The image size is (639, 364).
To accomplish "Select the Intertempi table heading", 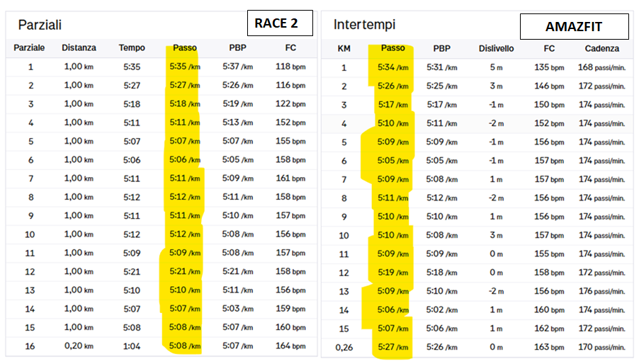I will tap(364, 25).
